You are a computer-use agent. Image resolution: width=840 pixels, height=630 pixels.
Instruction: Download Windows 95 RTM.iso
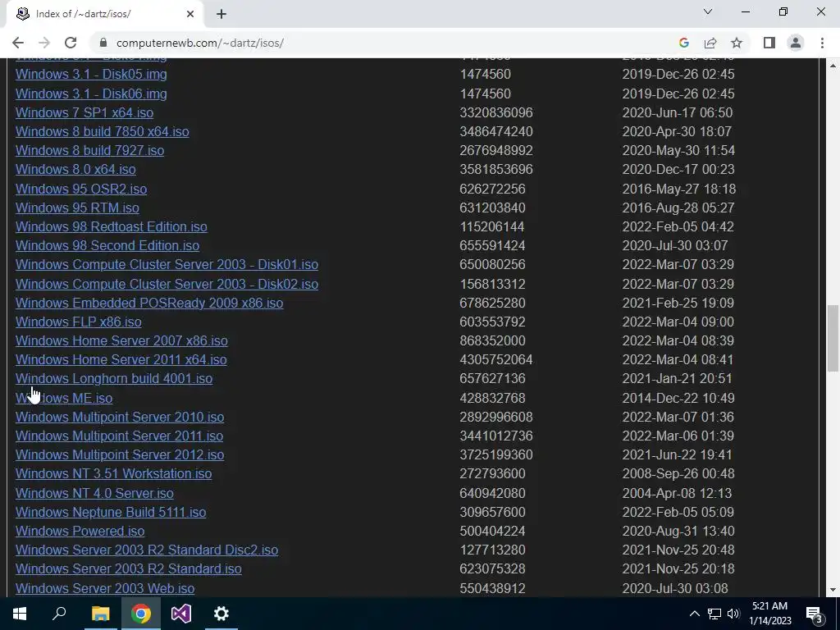point(77,208)
